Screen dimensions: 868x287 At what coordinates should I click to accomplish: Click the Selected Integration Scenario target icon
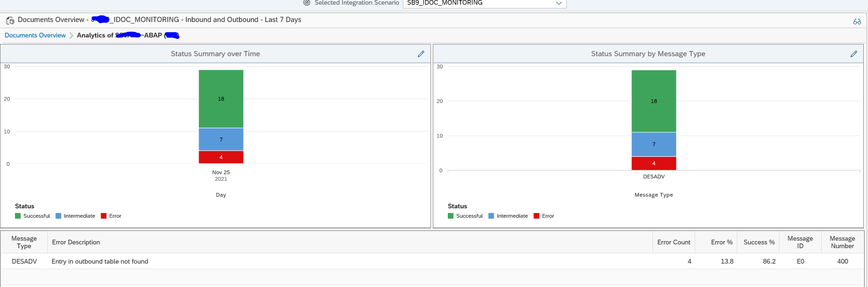pyautogui.click(x=307, y=3)
